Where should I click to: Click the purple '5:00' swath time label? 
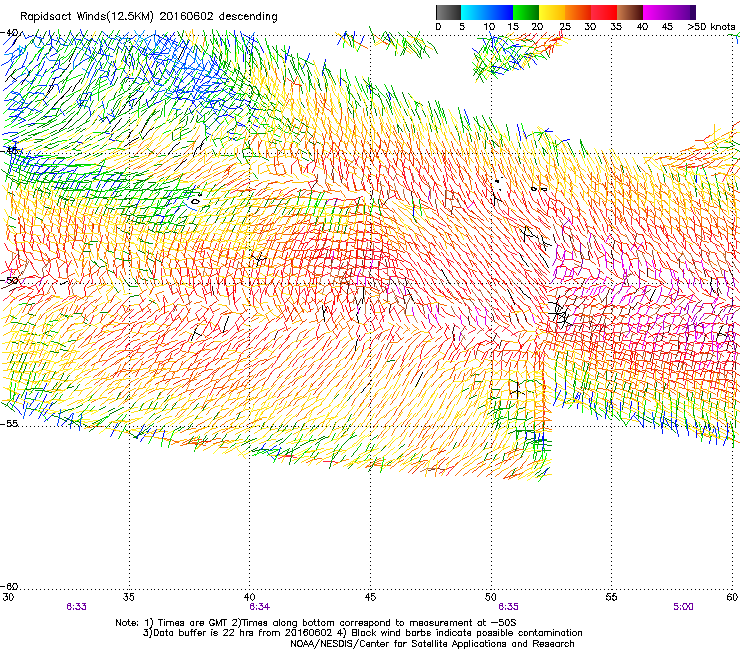coord(683,607)
